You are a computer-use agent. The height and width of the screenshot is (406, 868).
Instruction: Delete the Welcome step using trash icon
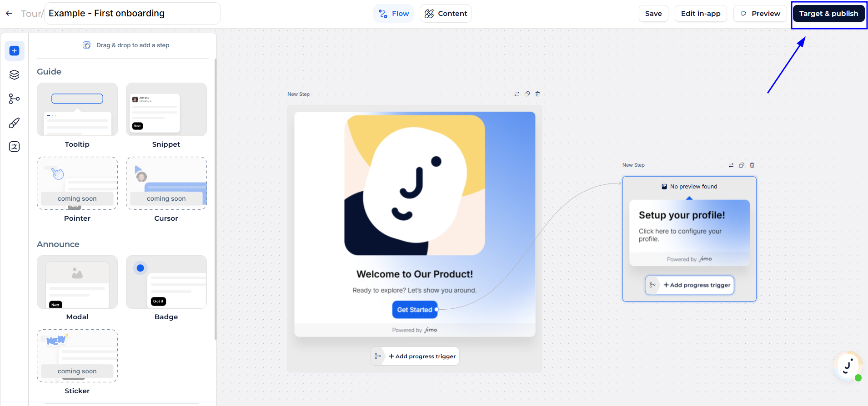(537, 94)
